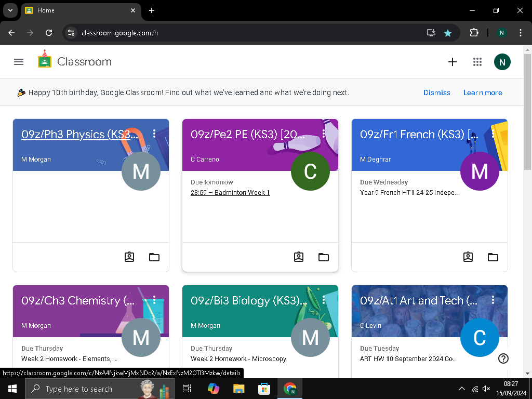Open the Year 9 French HT1 assignment
The image size is (532, 399).
[409, 192]
